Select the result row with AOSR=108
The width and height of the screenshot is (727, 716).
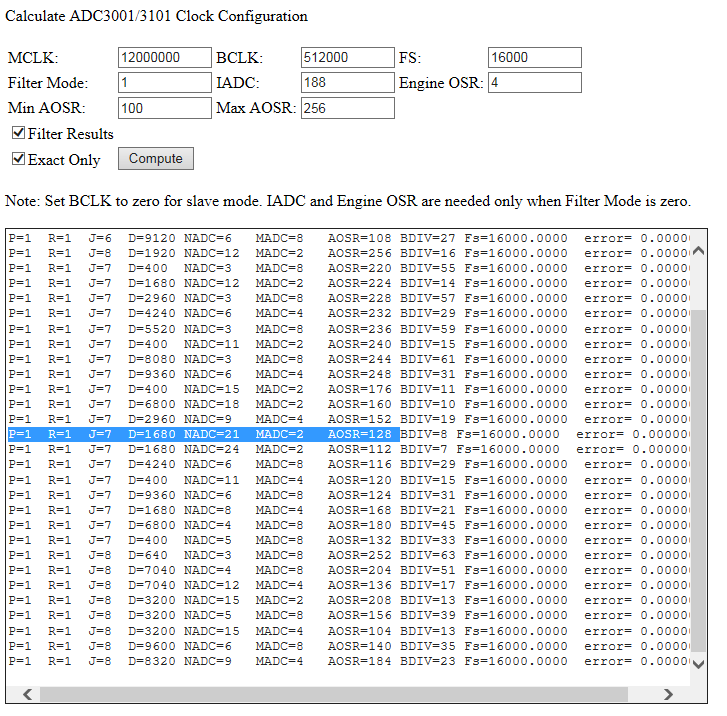(x=349, y=238)
